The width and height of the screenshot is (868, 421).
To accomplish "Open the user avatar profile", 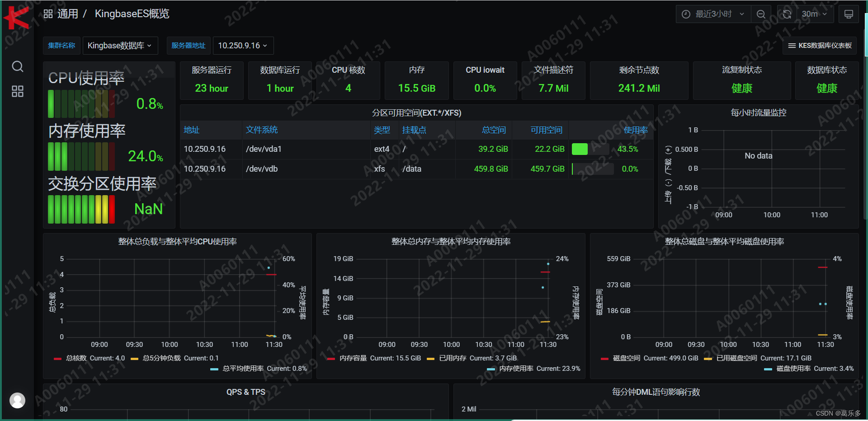I will tap(17, 400).
